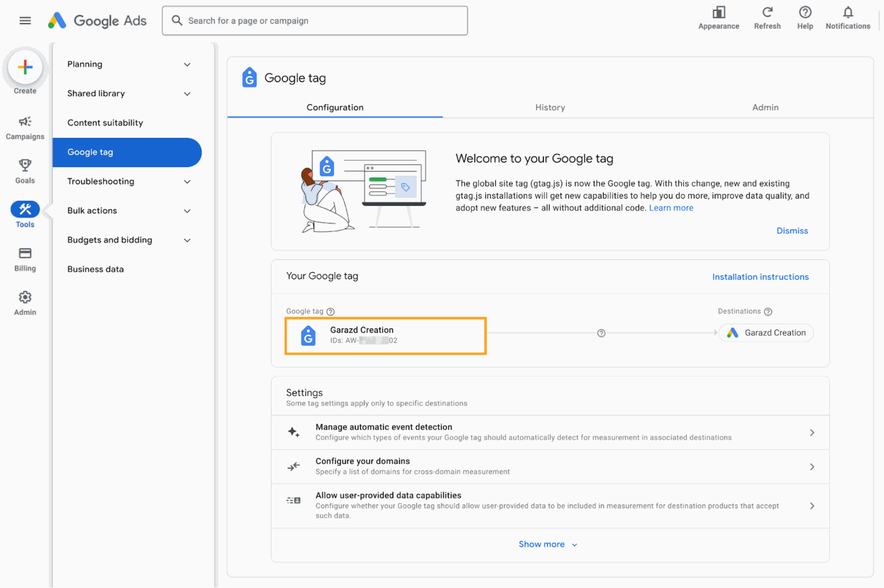This screenshot has height=588, width=884.
Task: Click the sparkle icon for automatic event detection
Action: pyautogui.click(x=294, y=432)
